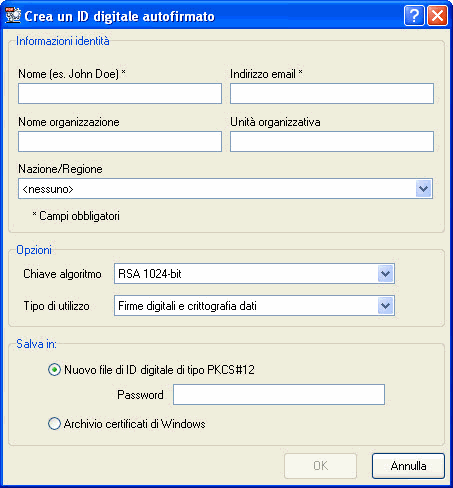Choose Archivio certificati di Windows radio option
Viewport: 453px width, 488px height.
click(x=54, y=424)
